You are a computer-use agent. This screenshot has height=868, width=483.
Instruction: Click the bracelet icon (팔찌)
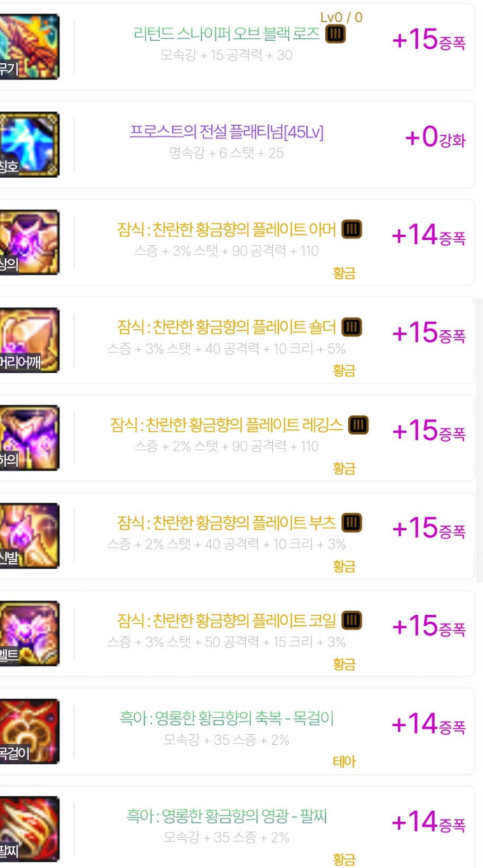pyautogui.click(x=29, y=829)
